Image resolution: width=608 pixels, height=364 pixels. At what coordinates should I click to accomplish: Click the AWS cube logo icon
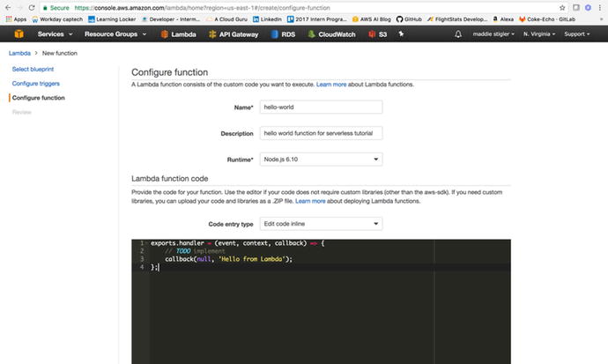[x=19, y=34]
